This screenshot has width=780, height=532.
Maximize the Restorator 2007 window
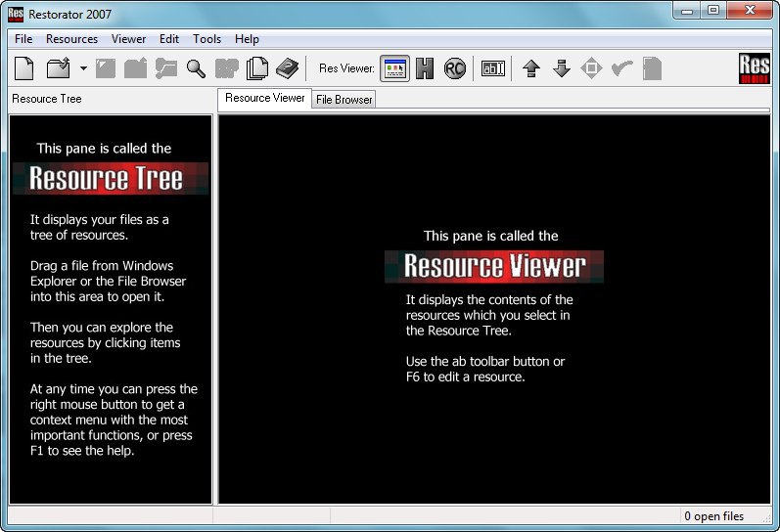pos(713,11)
